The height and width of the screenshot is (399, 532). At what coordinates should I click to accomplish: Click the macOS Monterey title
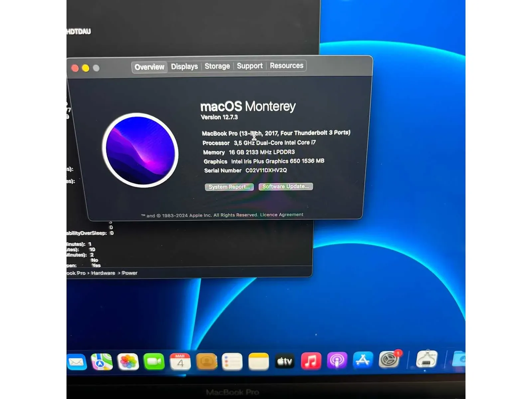click(x=248, y=106)
